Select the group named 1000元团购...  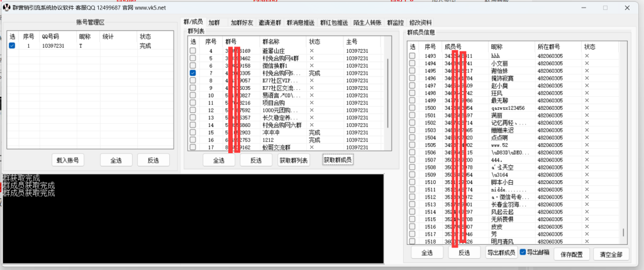coord(192,111)
